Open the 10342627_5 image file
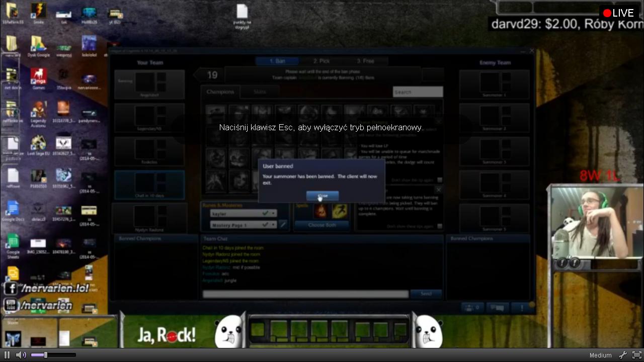This screenshot has width=644, height=362. [x=64, y=146]
